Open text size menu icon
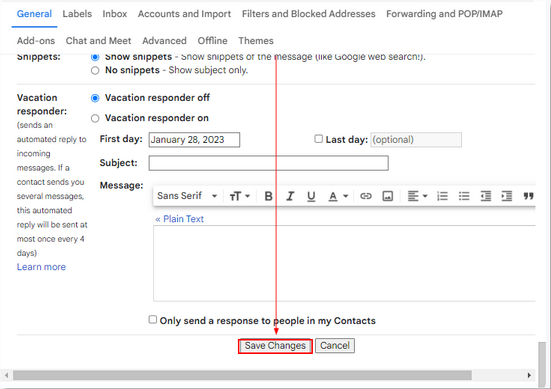 [x=235, y=196]
